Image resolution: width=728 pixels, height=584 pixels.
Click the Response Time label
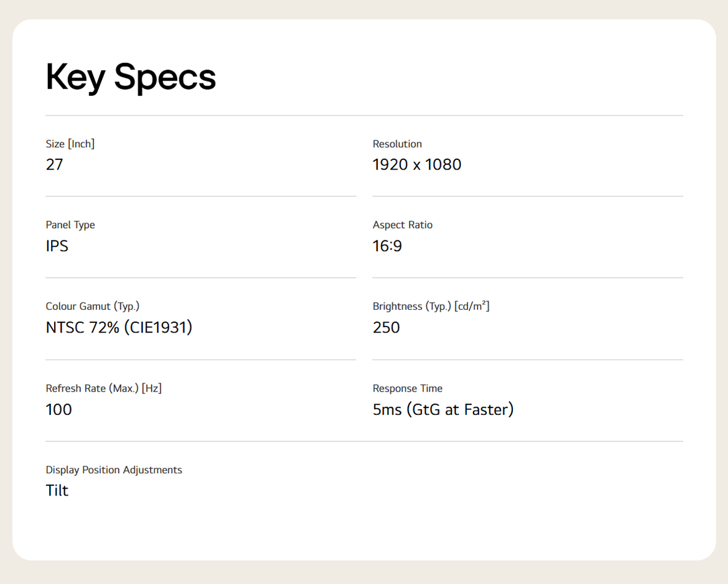408,389
